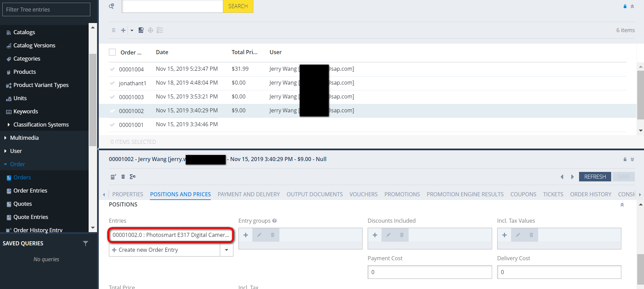Show earlier editor tabs with the left arrow
This screenshot has width=644, height=289.
104,195
